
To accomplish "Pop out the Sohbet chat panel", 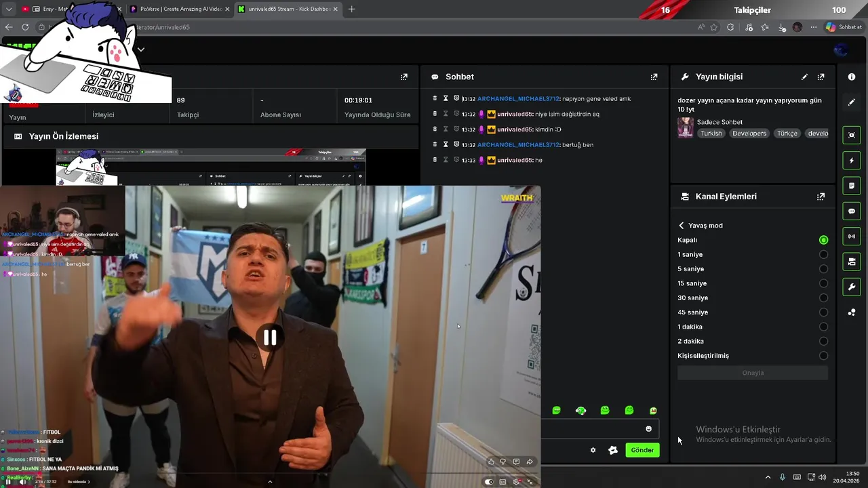I will [x=654, y=77].
